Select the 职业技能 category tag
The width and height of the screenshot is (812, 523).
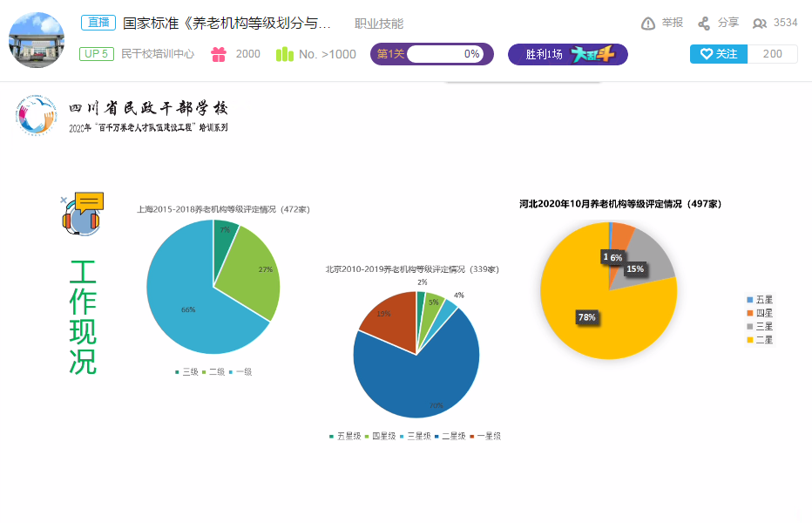tap(379, 24)
